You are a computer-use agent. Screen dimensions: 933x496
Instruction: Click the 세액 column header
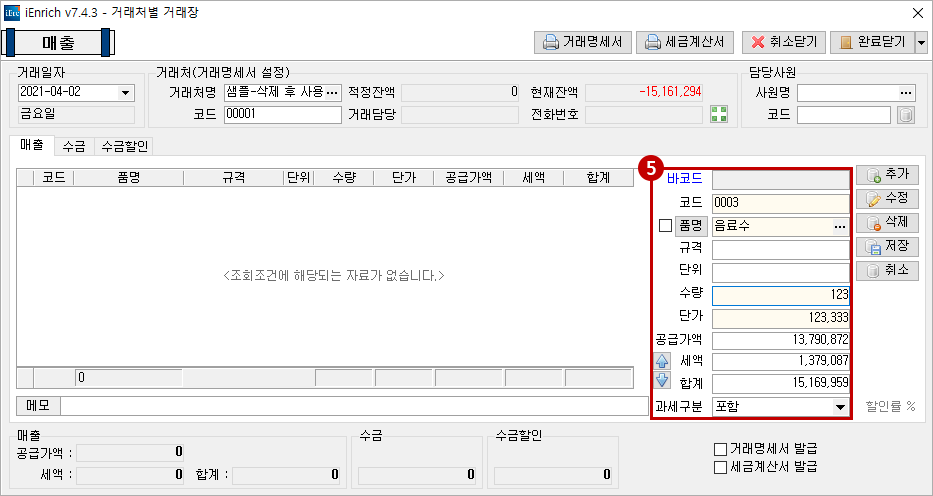pos(533,177)
